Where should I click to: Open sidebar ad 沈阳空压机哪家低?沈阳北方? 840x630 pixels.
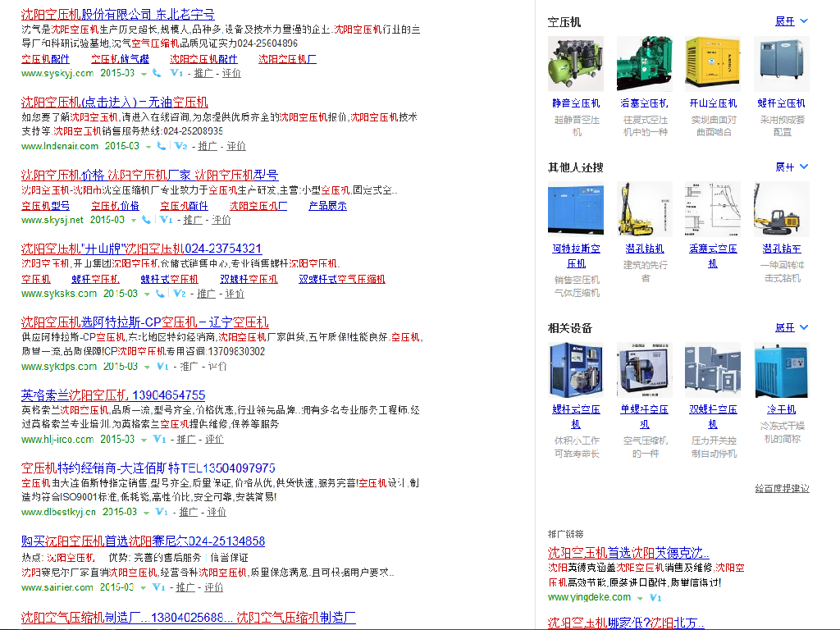coord(626,623)
